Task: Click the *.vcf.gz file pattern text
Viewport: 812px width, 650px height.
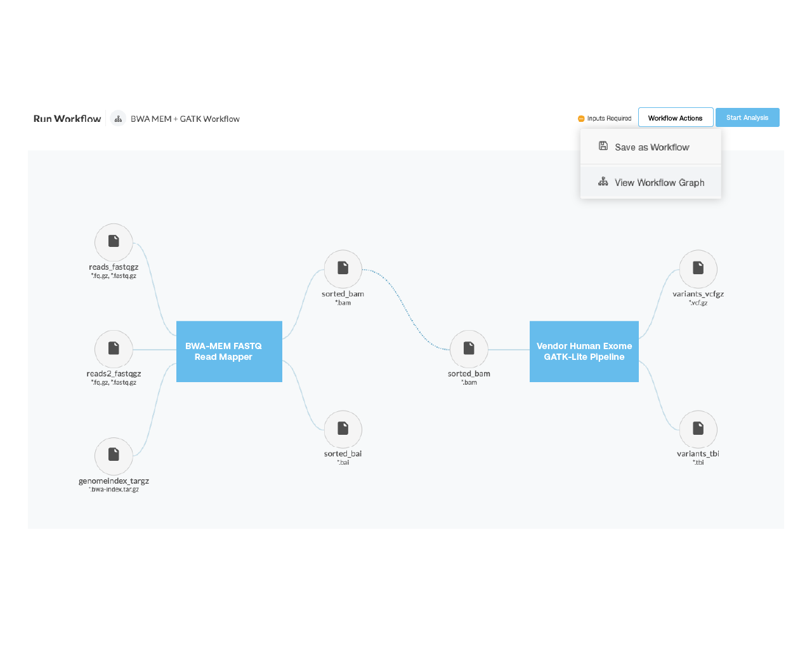Action: 698,303
